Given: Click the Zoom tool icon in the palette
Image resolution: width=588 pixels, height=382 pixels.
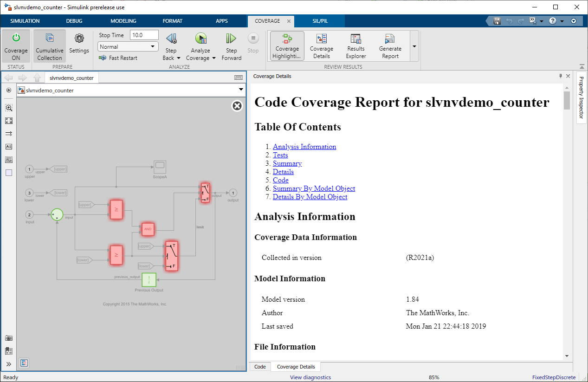Looking at the screenshot, I should (x=9, y=108).
